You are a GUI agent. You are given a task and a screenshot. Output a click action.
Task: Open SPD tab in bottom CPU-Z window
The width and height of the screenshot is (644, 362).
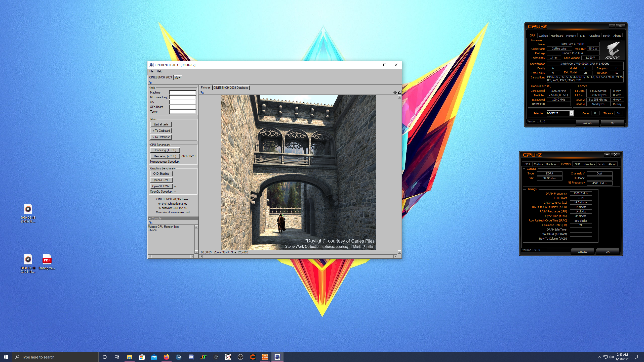click(x=577, y=164)
